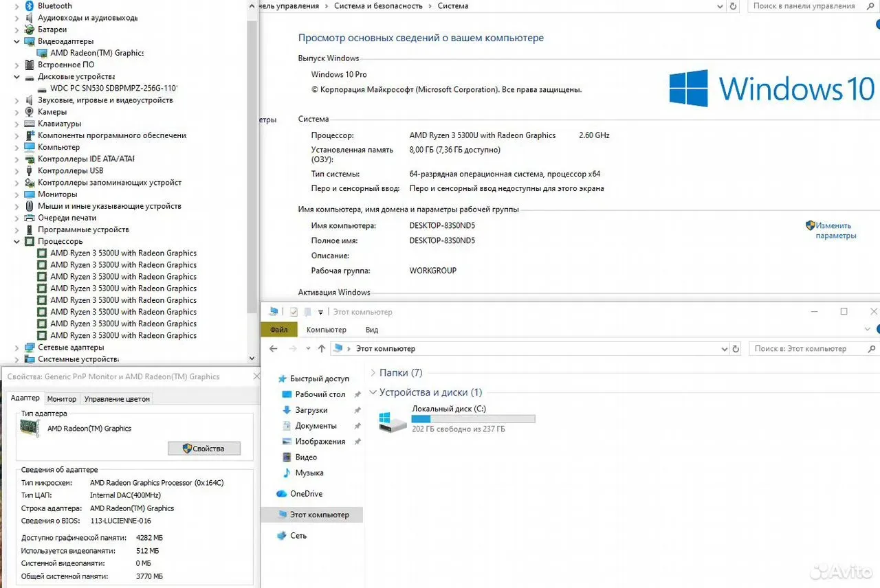Refresh the Explorer address bar
This screenshot has width=880, height=588.
[734, 348]
